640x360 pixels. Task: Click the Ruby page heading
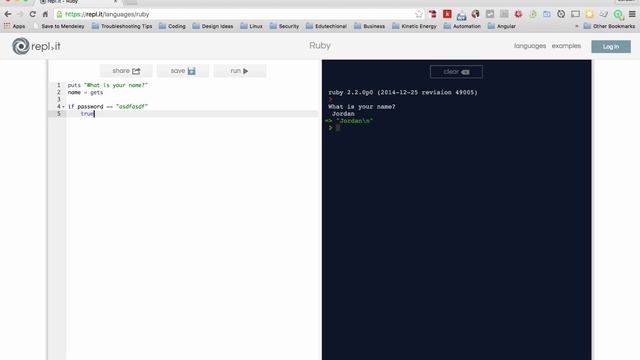320,46
